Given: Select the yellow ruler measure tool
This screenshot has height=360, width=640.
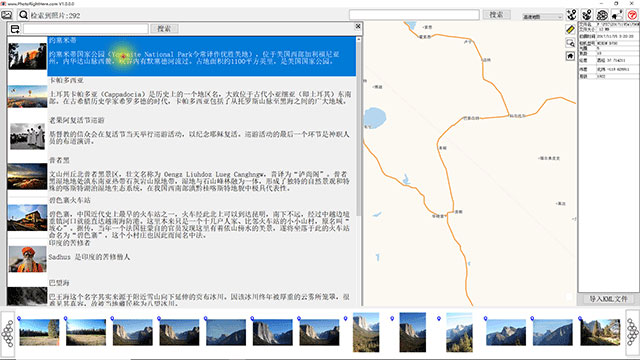Looking at the screenshot, I should [570, 29].
